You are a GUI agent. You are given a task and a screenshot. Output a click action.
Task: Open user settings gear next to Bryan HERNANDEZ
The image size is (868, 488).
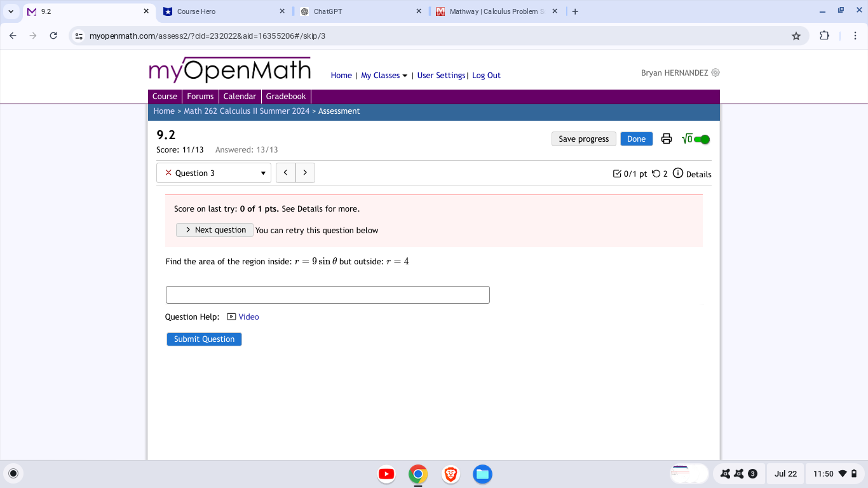tap(715, 73)
